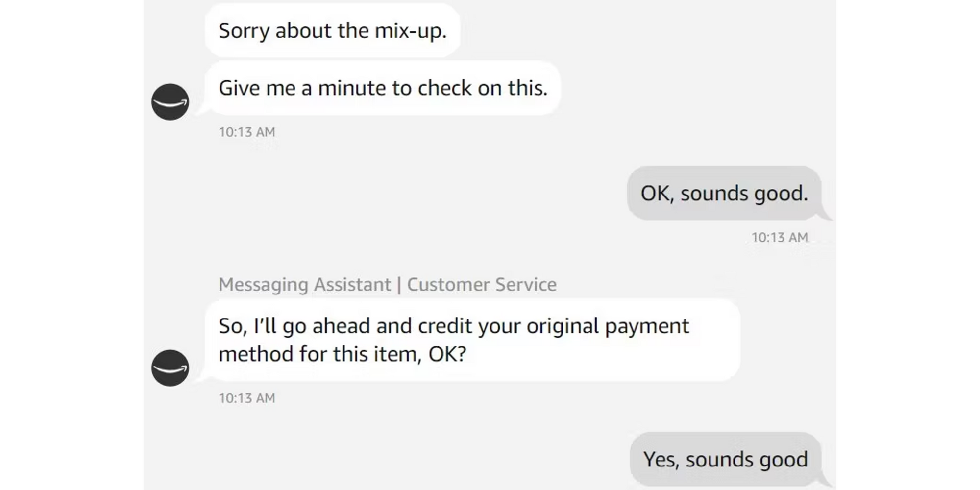Click the Amazon avatar next to the credit message
Image resolution: width=980 pixels, height=490 pixels.
[x=170, y=367]
